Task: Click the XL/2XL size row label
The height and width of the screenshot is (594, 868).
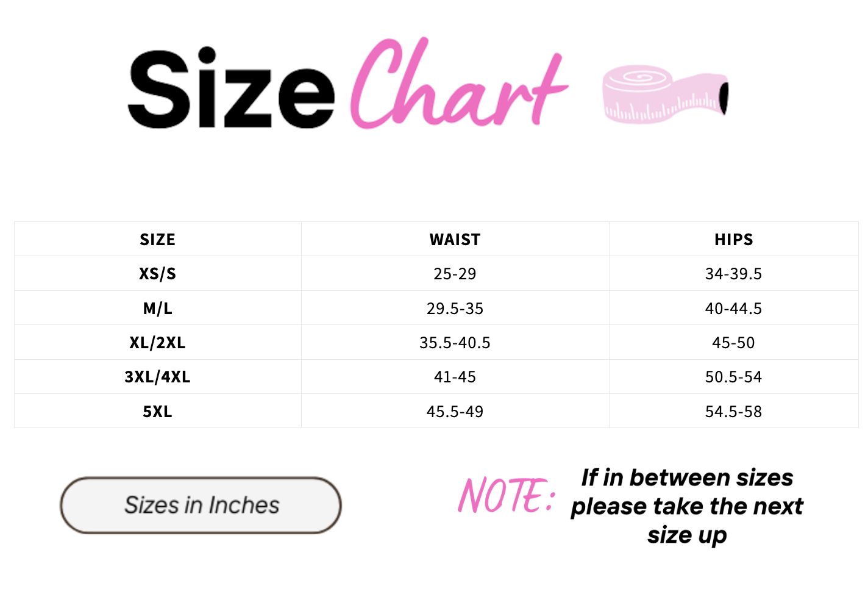Action: coord(157,343)
